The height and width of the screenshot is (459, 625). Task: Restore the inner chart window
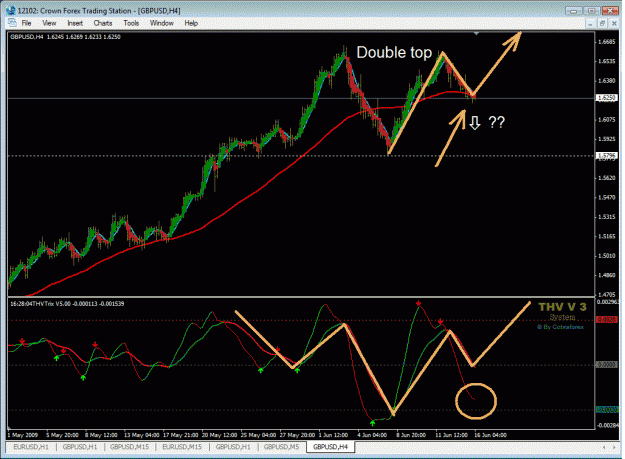602,24
